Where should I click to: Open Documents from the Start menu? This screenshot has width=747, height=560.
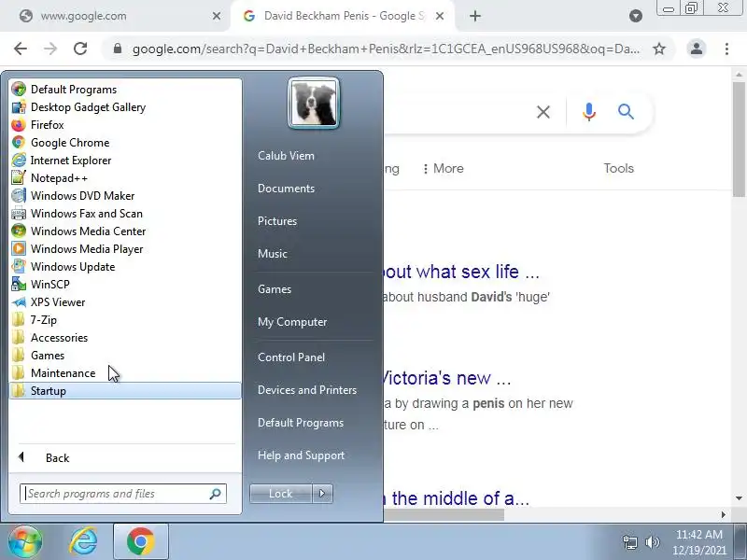286,189
